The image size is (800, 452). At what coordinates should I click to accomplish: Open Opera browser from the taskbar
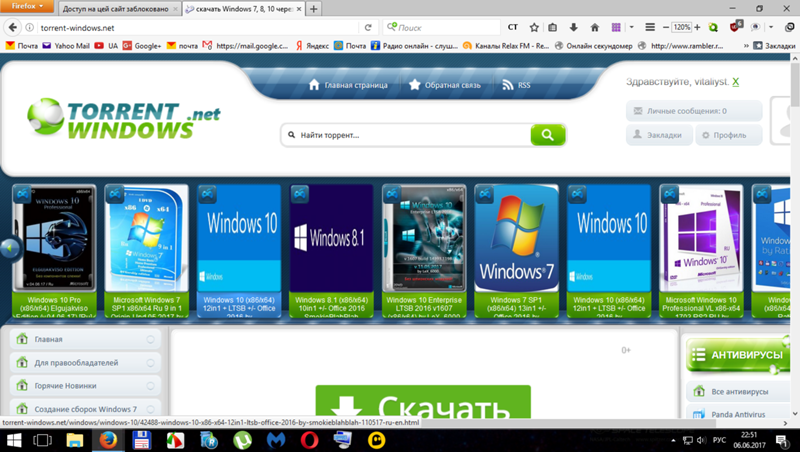click(309, 440)
